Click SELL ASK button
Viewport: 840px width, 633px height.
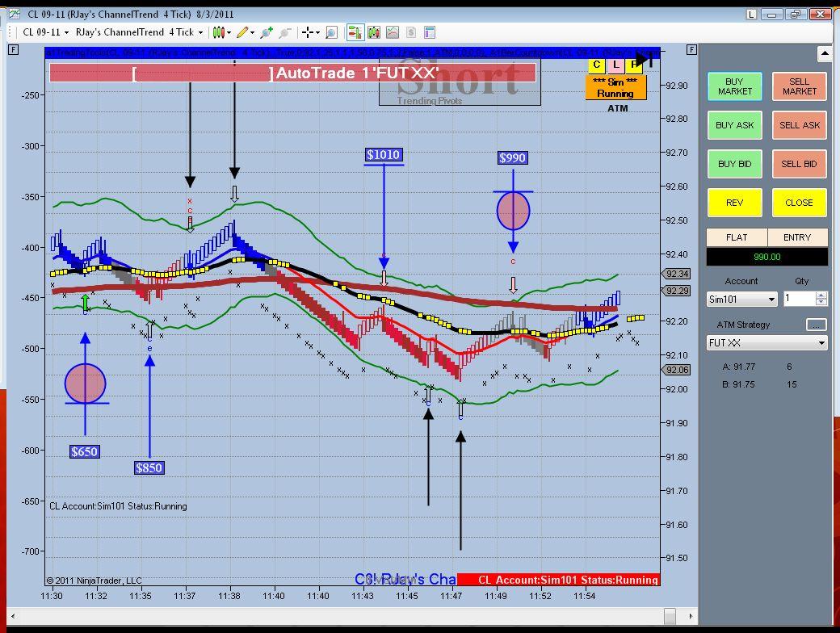[x=800, y=125]
